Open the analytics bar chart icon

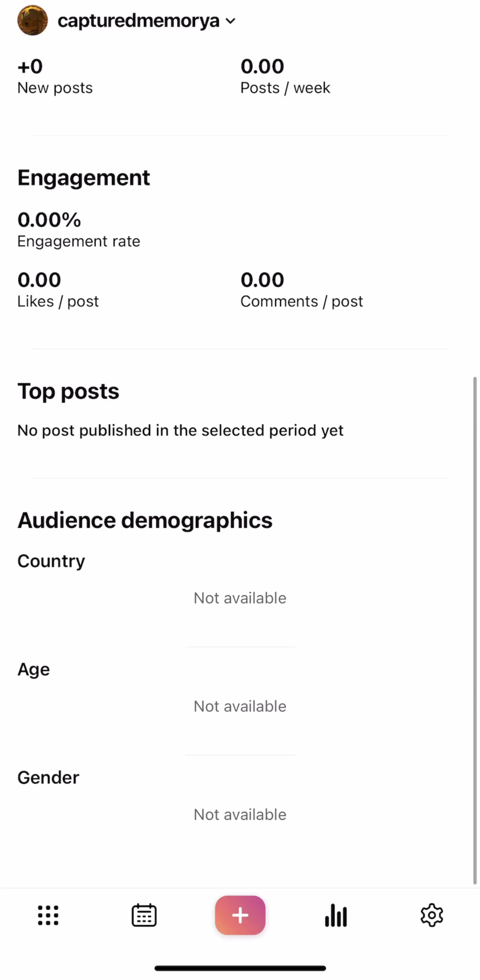click(x=336, y=915)
